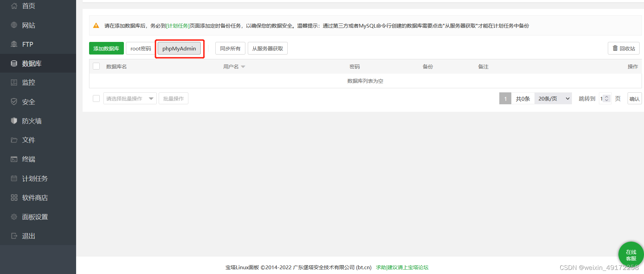
Task: Click the disabled 批量操作 button
Action: click(173, 98)
